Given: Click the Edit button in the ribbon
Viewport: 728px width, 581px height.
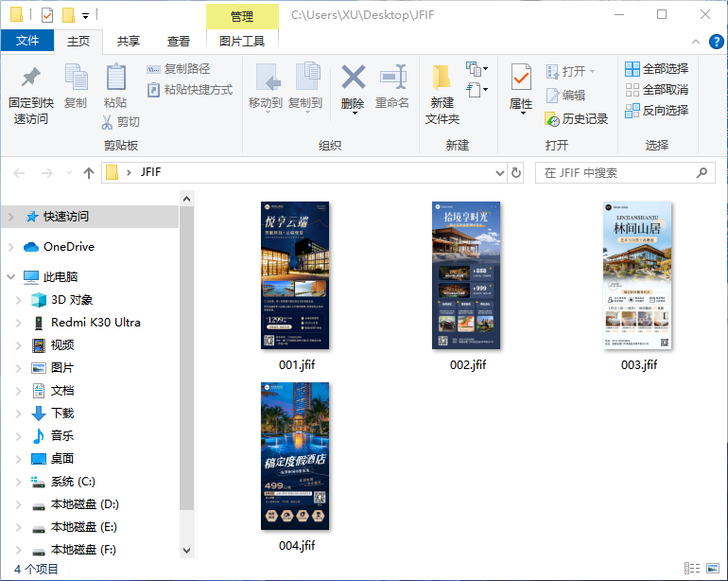Looking at the screenshot, I should pyautogui.click(x=565, y=96).
